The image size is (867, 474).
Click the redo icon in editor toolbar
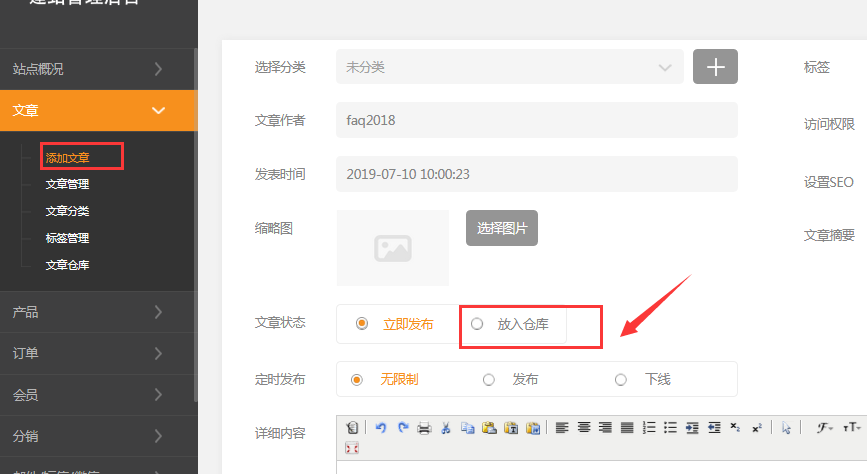[x=403, y=428]
